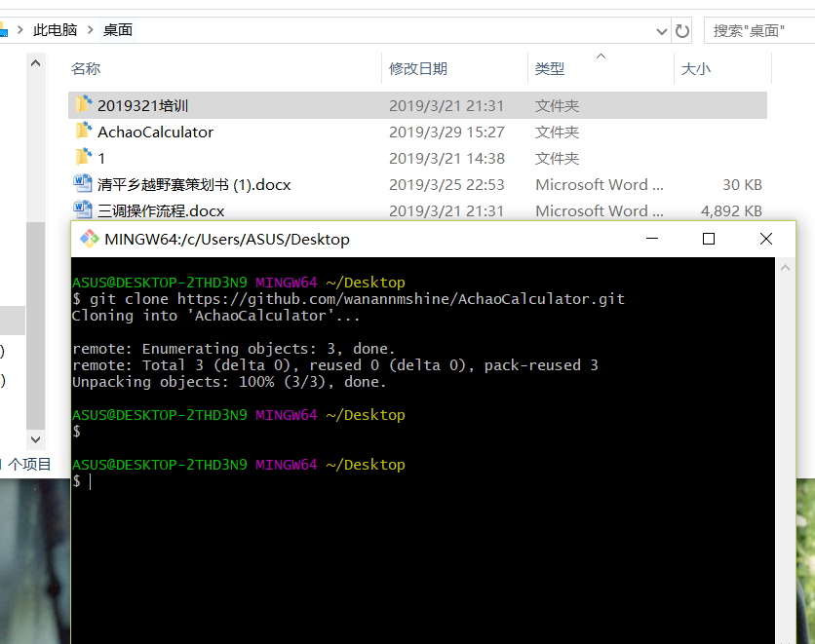Click date 2019/3/21 14:38 of folder 1
The height and width of the screenshot is (644, 815).
click(x=446, y=159)
